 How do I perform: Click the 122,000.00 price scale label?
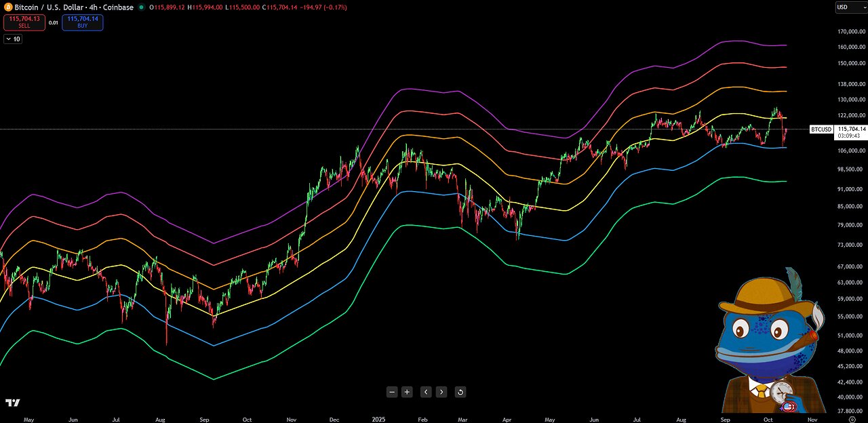(x=852, y=116)
